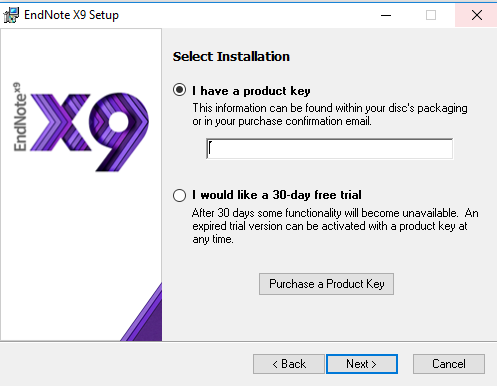Click the "I have a product key" label text
This screenshot has height=386, width=497.
pyautogui.click(x=251, y=91)
